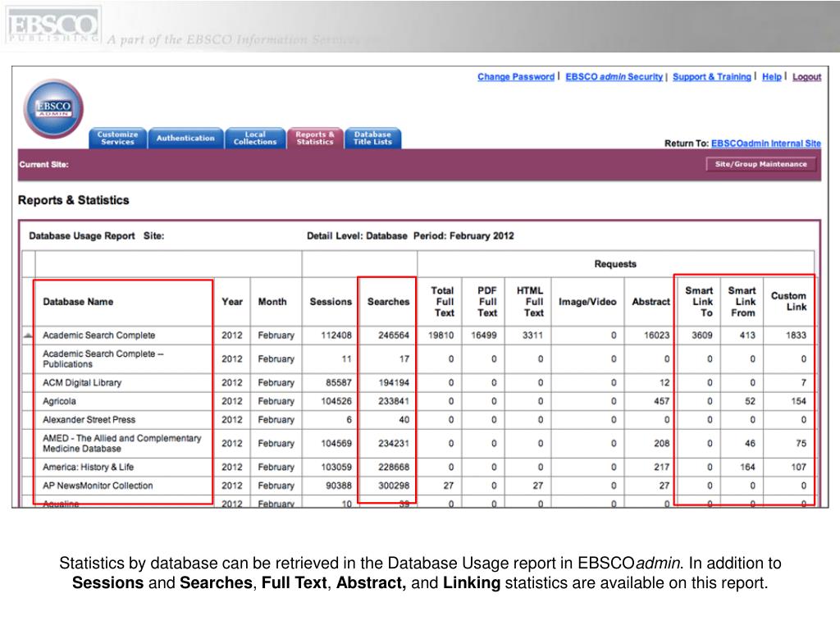The image size is (840, 630).
Task: Click the smart link from value 413
Action: (747, 336)
